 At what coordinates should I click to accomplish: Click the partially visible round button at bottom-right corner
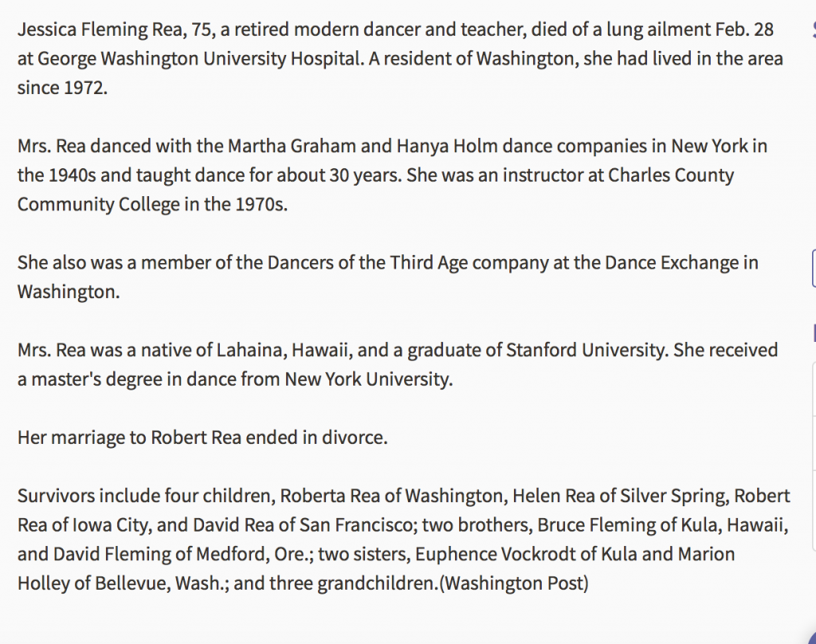click(812, 638)
